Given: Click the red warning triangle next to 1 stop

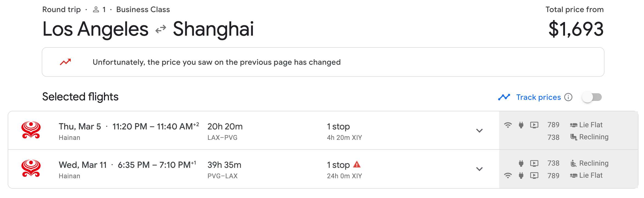Looking at the screenshot, I should pos(357,165).
